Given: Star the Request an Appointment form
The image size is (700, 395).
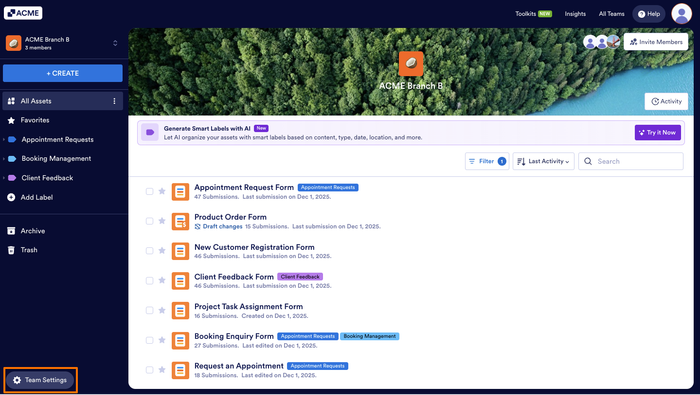Looking at the screenshot, I should click(162, 370).
